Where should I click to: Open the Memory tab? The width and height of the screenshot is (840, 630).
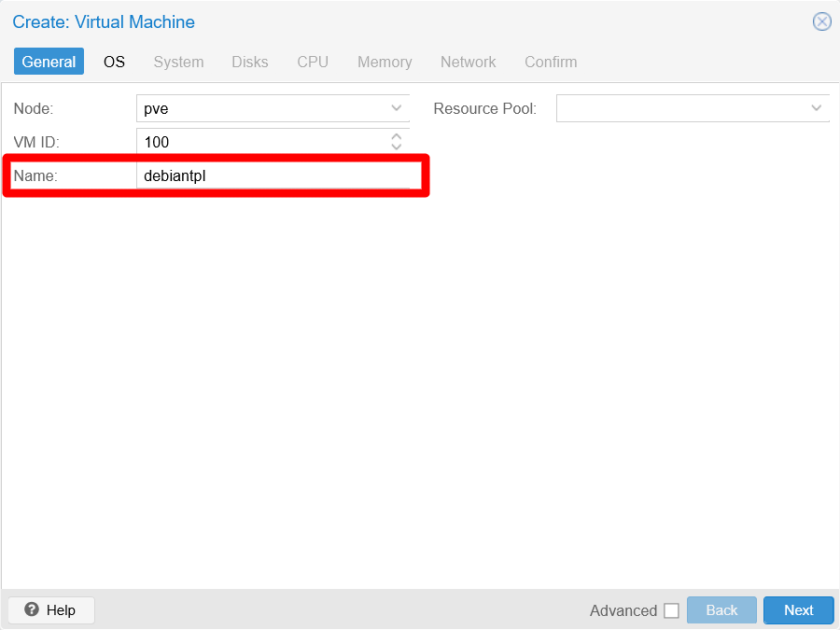[385, 62]
